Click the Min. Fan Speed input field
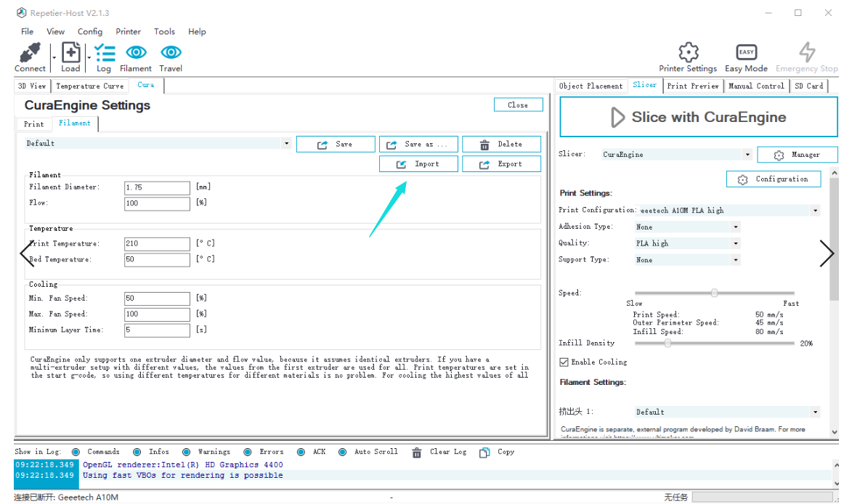The image size is (844, 504). tap(157, 298)
